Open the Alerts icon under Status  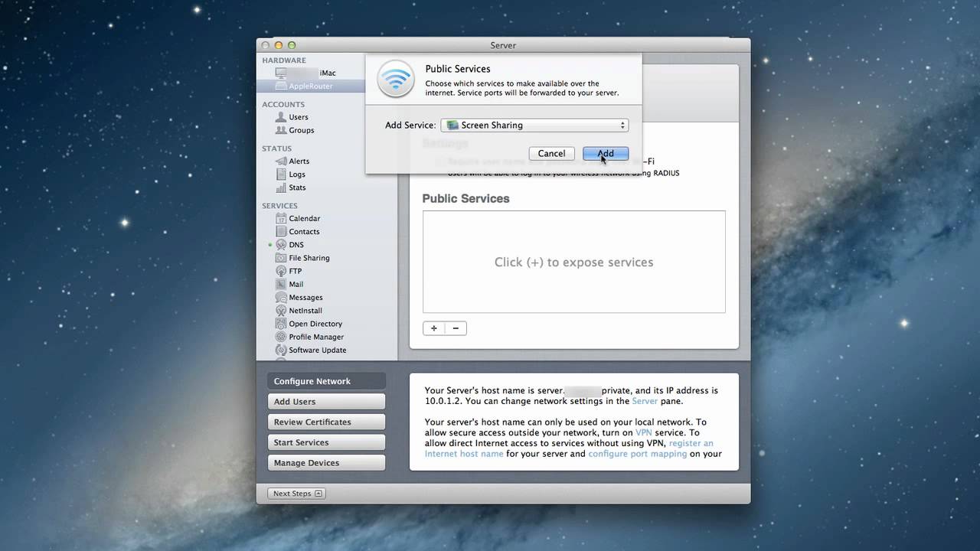click(x=281, y=161)
